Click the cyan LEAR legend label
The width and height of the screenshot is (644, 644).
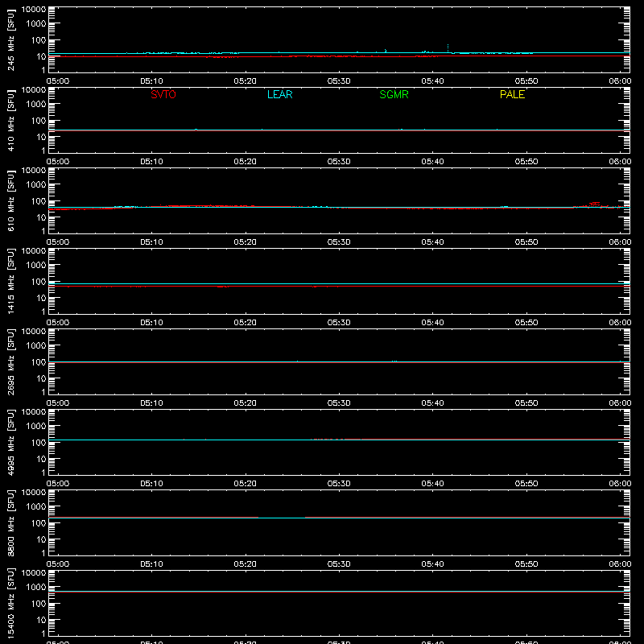pos(279,94)
